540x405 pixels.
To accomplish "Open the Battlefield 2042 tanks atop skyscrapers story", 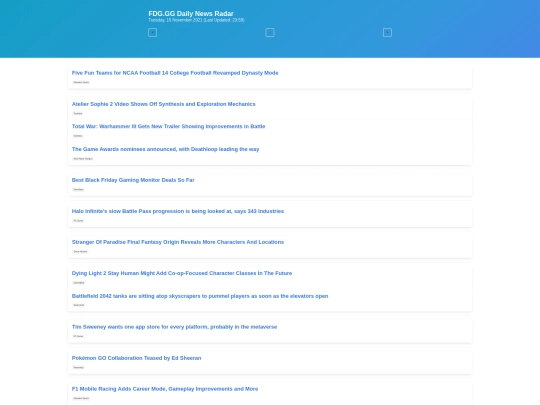I will tap(200, 296).
